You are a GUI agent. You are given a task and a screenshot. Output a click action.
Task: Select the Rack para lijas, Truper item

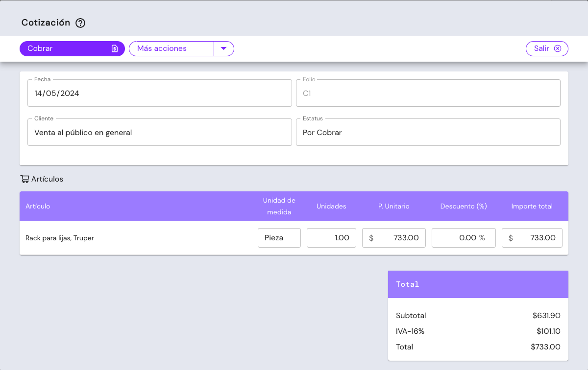pos(60,238)
